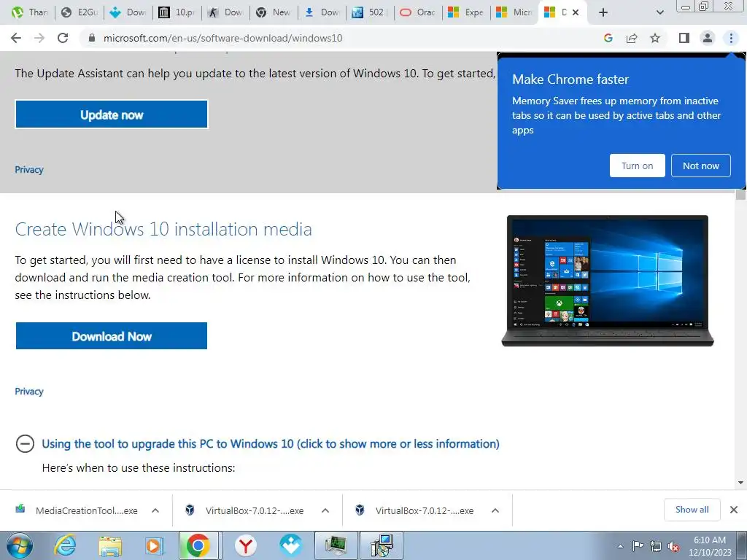This screenshot has height=560, width=747.
Task: Go back to the previous page
Action: click(x=16, y=38)
